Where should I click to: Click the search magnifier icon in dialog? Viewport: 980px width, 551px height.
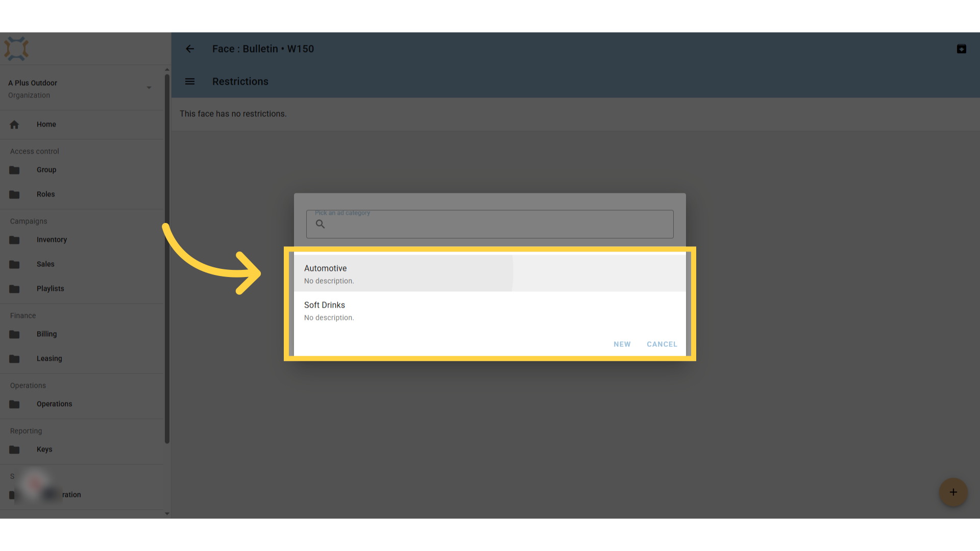320,224
